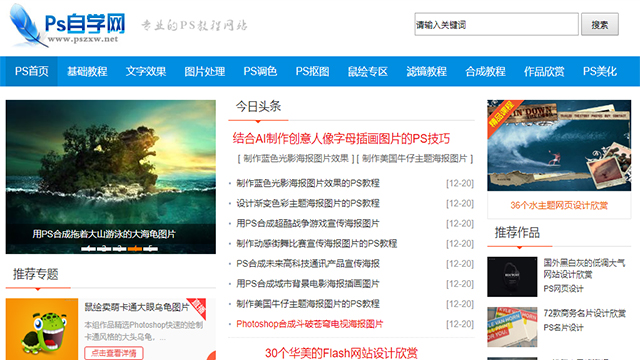This screenshot has height=360, width=640.
Task: Open the PS调色 nav item
Action: point(260,71)
